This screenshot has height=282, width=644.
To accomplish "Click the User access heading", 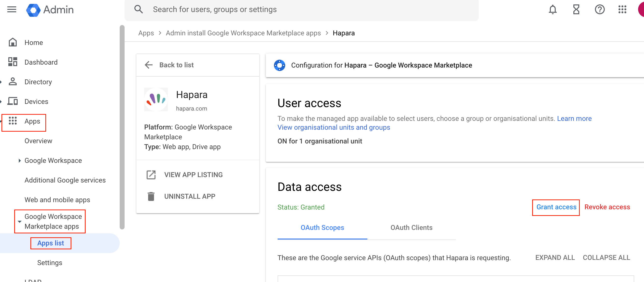I will [309, 103].
